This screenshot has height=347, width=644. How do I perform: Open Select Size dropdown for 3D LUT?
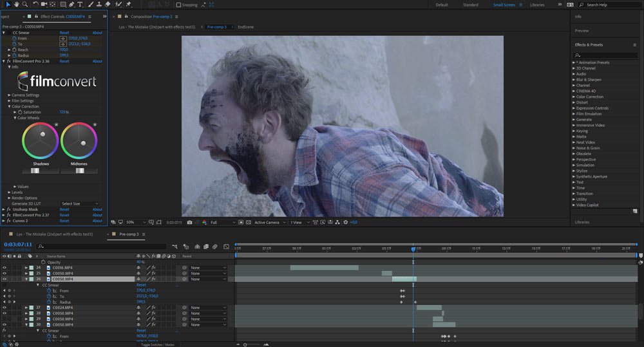click(80, 203)
